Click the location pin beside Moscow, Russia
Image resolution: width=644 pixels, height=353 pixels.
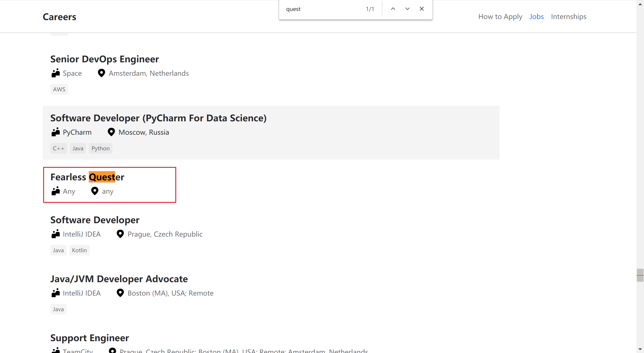pos(111,132)
